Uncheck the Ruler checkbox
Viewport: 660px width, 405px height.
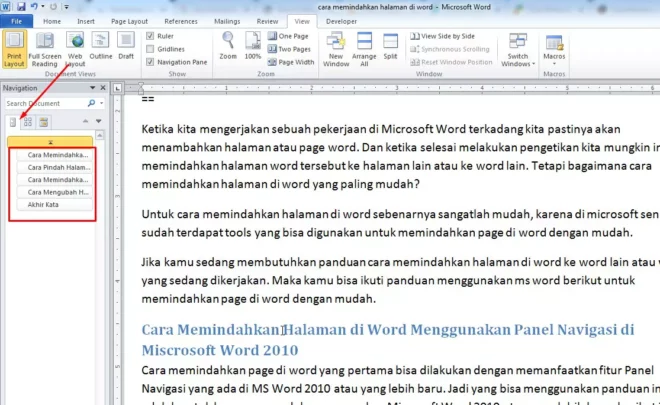point(150,36)
